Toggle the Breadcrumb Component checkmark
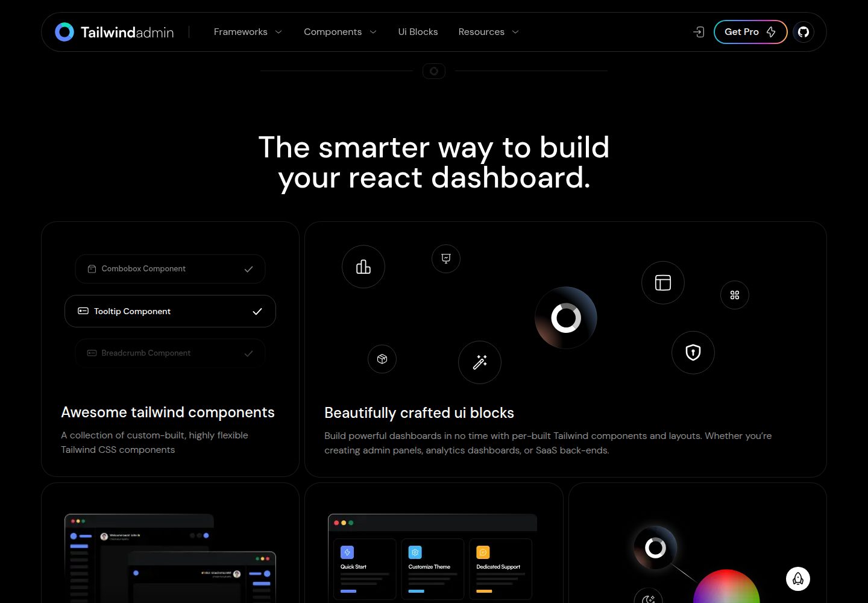Image resolution: width=868 pixels, height=603 pixels. click(248, 353)
